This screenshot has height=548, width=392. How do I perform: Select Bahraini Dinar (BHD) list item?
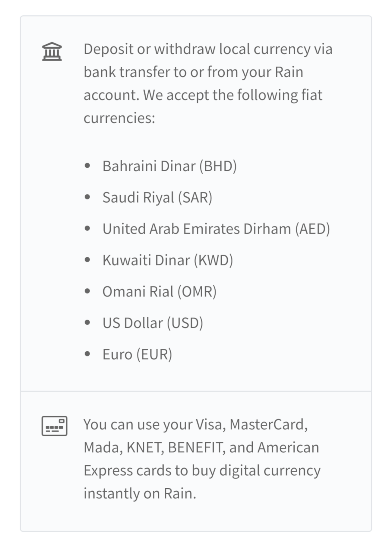169,166
